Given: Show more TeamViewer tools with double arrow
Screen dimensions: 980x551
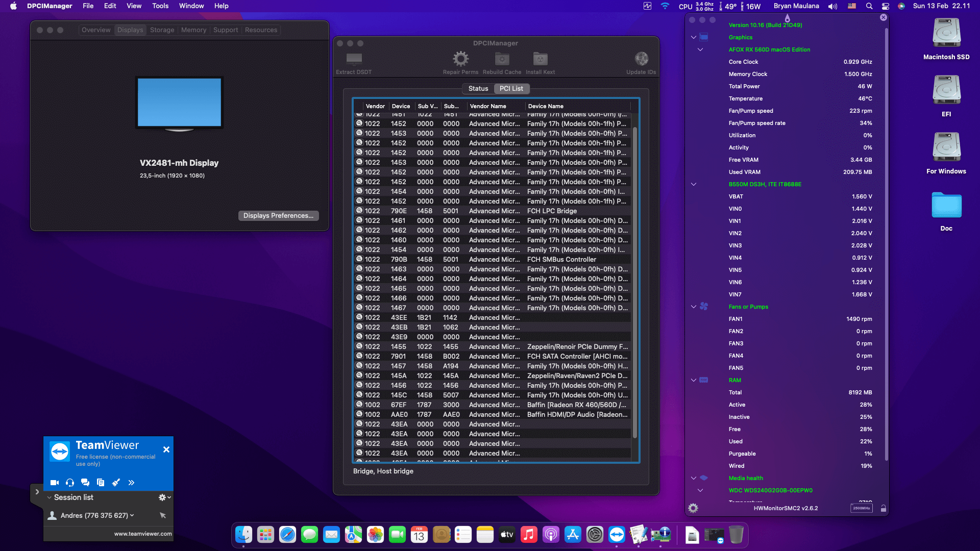Looking at the screenshot, I should (131, 483).
